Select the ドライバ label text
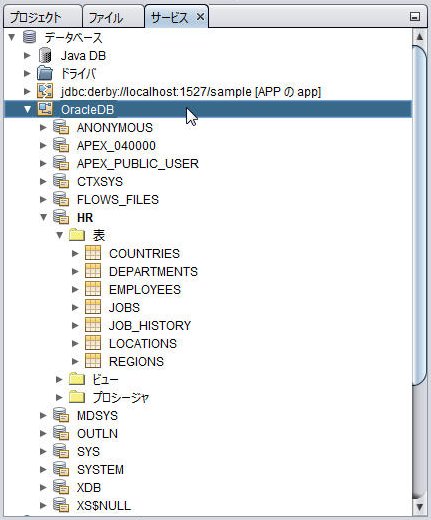Image resolution: width=431 pixels, height=520 pixels. click(79, 74)
